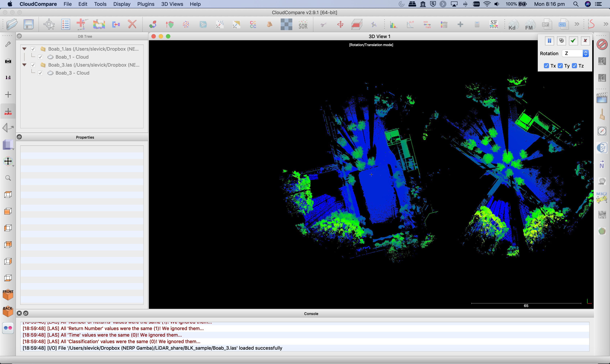610x364 pixels.
Task: Click the animation clapperboard icon
Action: (602, 98)
